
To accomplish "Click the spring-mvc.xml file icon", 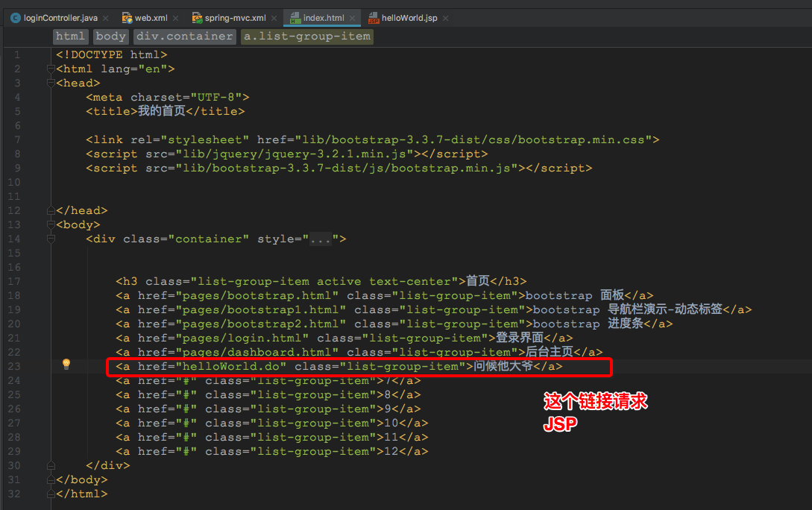I will click(197, 18).
